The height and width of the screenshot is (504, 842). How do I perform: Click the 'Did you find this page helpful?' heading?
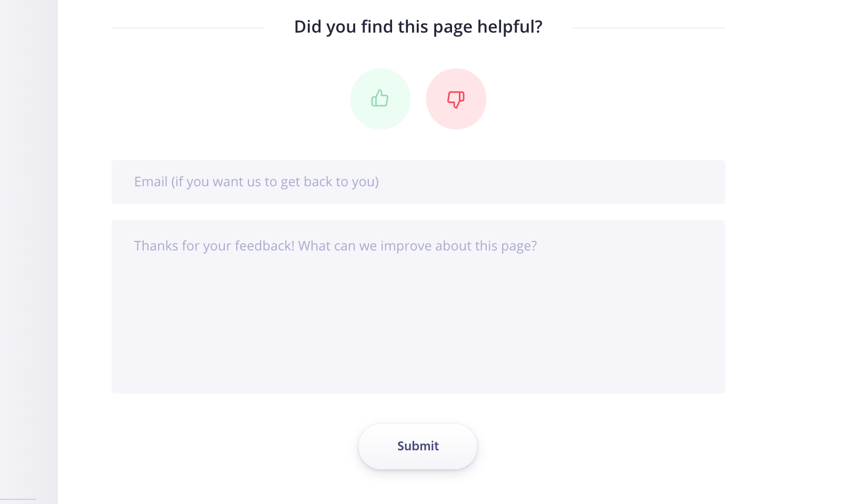pos(418,27)
